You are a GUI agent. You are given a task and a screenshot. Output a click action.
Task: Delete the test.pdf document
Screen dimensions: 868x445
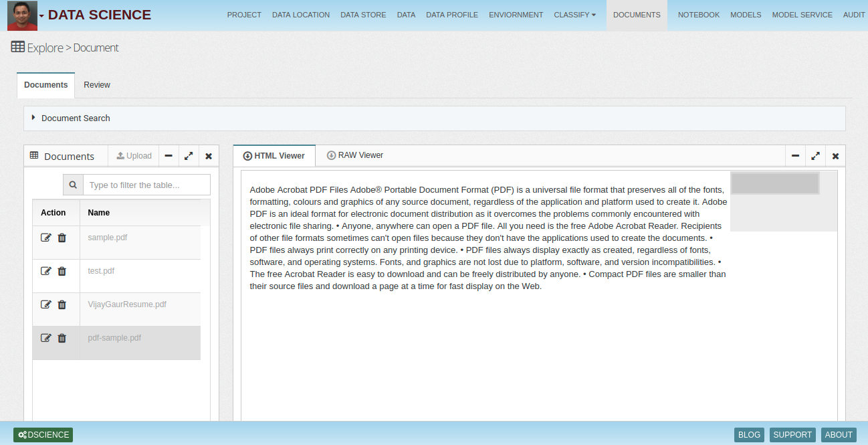click(62, 271)
